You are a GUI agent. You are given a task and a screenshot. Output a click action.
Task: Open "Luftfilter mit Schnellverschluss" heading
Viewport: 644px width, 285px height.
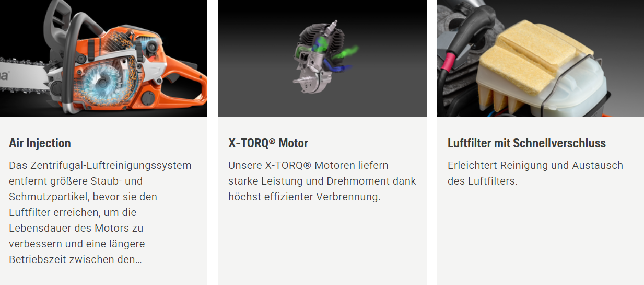[x=526, y=143]
